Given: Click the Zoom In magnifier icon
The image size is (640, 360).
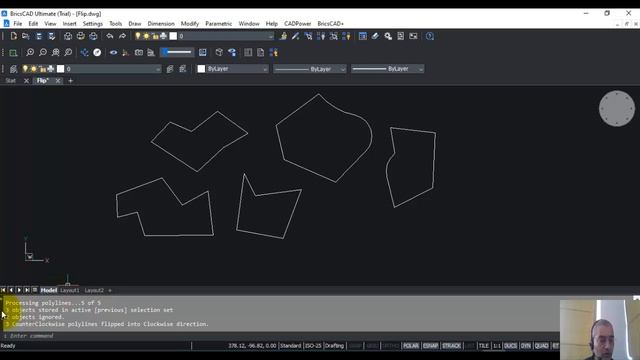Looking at the screenshot, I should [30, 52].
